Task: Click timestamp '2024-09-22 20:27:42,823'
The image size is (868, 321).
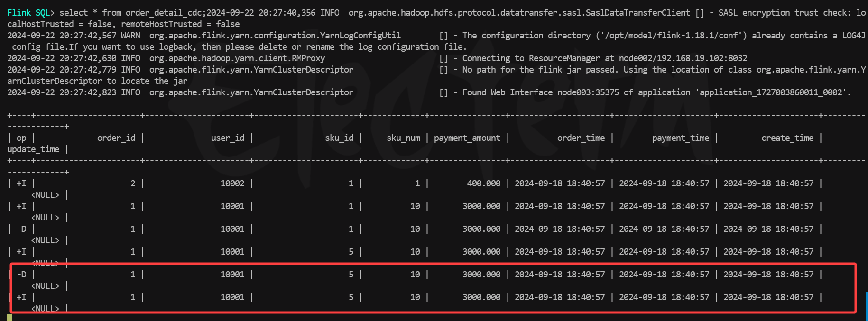Action: [62, 92]
